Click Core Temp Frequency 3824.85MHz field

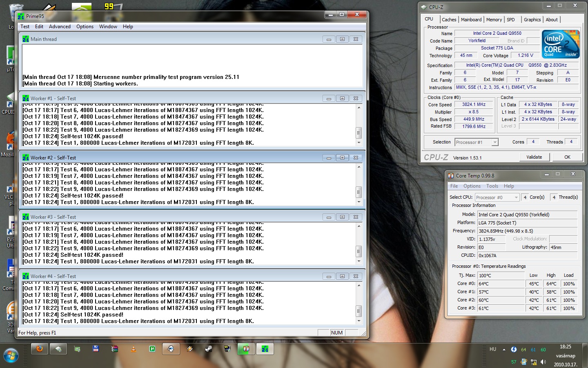[527, 231]
